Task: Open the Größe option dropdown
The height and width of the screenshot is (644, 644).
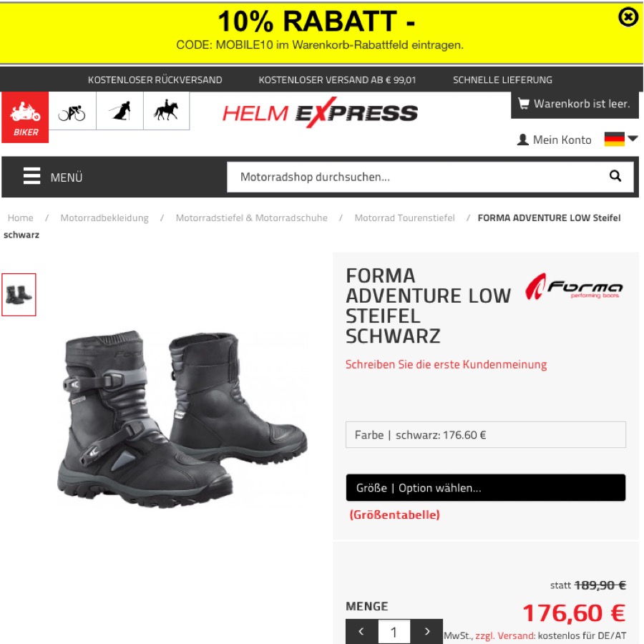Action: [485, 487]
